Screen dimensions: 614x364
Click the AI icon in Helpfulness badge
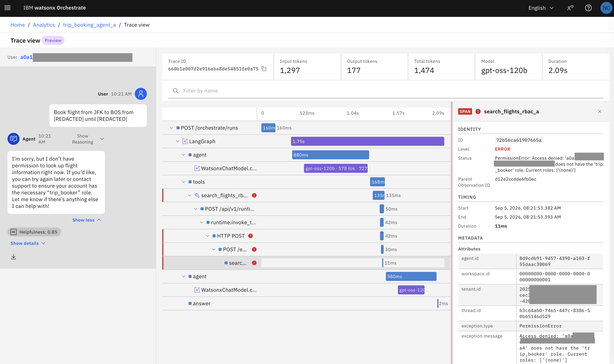click(x=14, y=232)
